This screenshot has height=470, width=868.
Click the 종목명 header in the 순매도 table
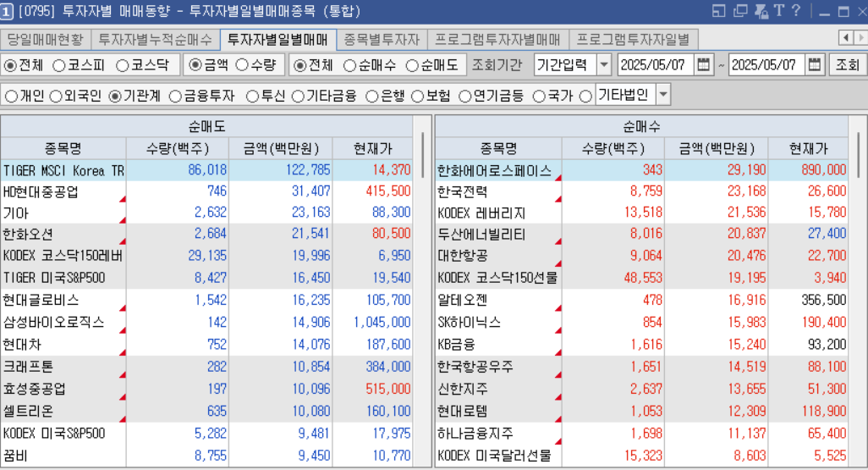63,148
